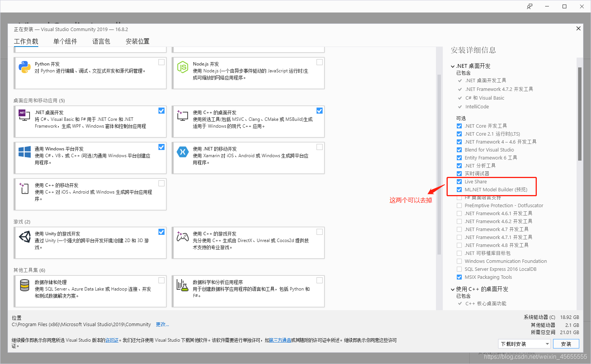This screenshot has height=364, width=591.
Task: Check the Node.js development workload checkbox
Action: click(320, 62)
